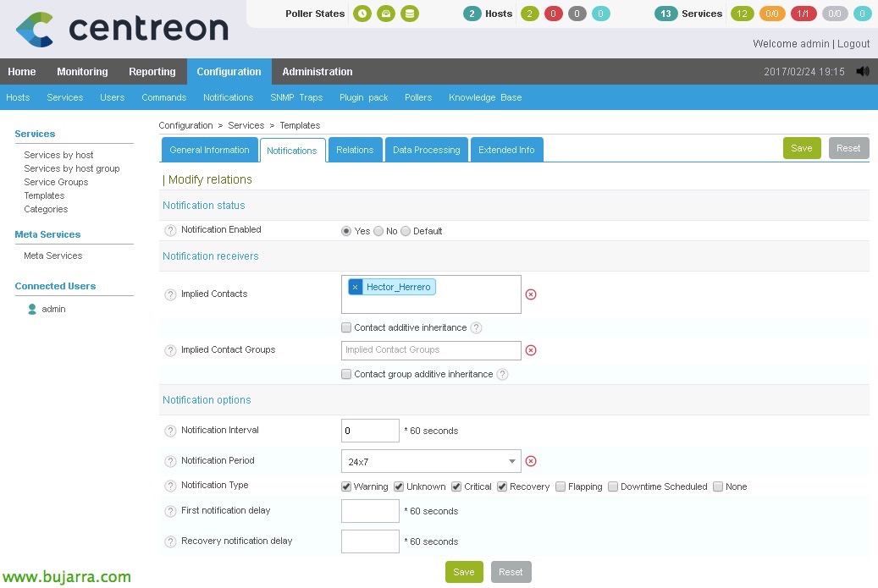Click the poller database status icon
This screenshot has width=878, height=588.
pos(410,14)
